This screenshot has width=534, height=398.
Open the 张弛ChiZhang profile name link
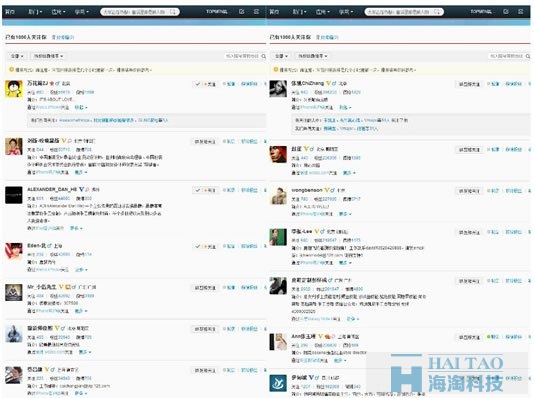click(308, 83)
